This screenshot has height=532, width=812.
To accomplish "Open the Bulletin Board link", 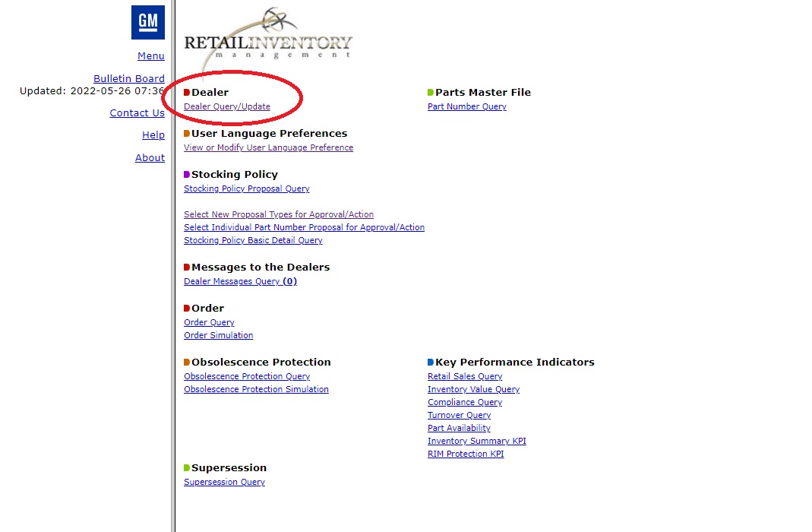I will (129, 79).
